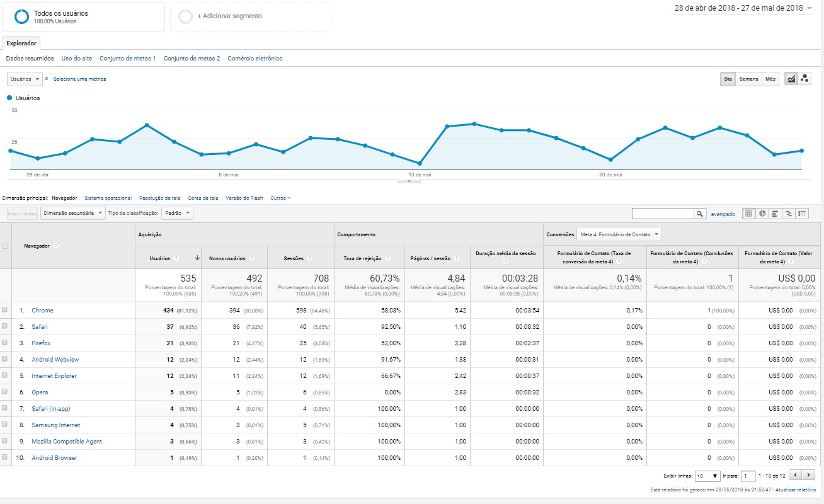The height and width of the screenshot is (504, 824).
Task: Open the Comércio eletrônico tab
Action: [255, 59]
